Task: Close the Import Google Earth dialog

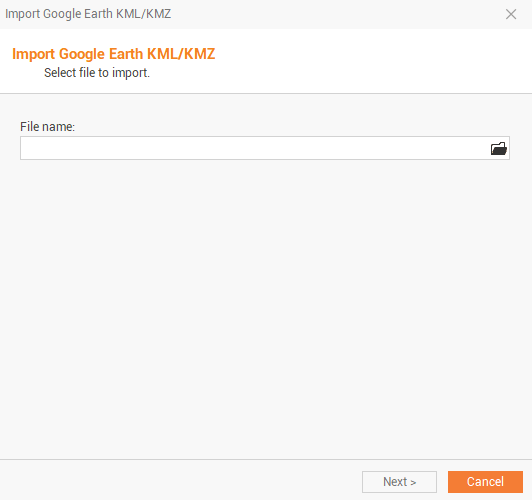Action: point(511,14)
